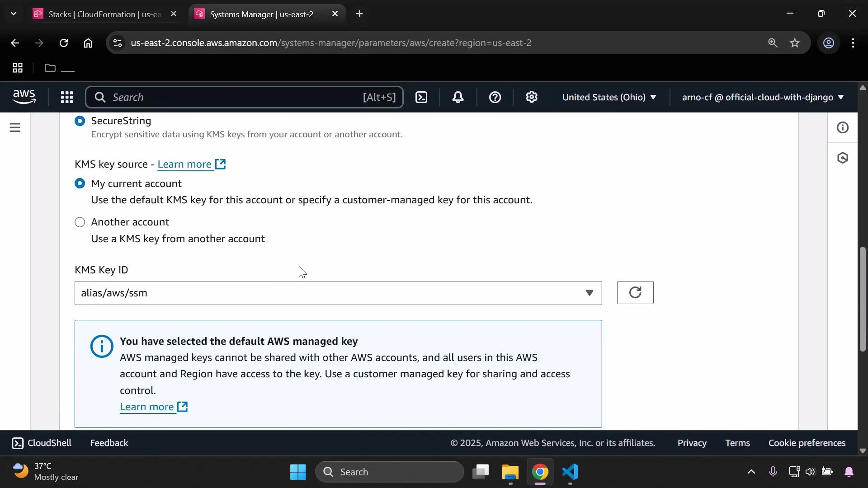Open the AWS services apps grid
Screen dimensions: 868x488
(x=66, y=97)
